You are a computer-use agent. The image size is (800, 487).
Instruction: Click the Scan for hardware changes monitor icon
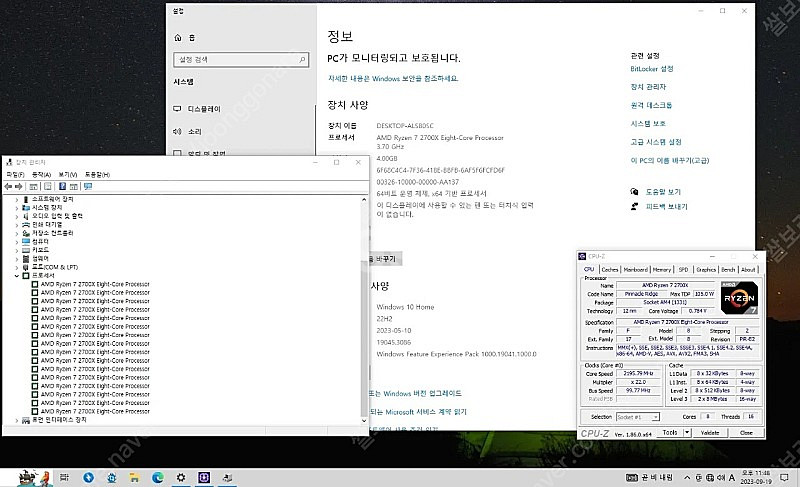tap(88, 187)
